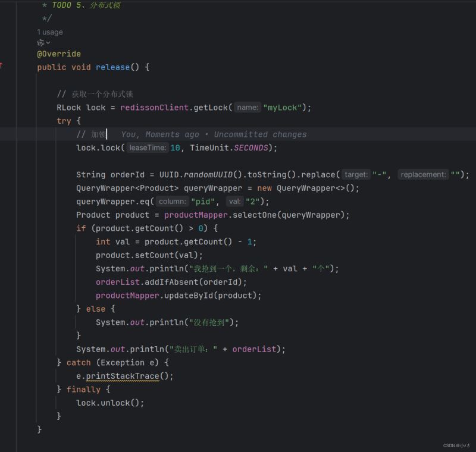The height and width of the screenshot is (452, 476).
Task: Click the "target:" inlay hint
Action: (356, 175)
